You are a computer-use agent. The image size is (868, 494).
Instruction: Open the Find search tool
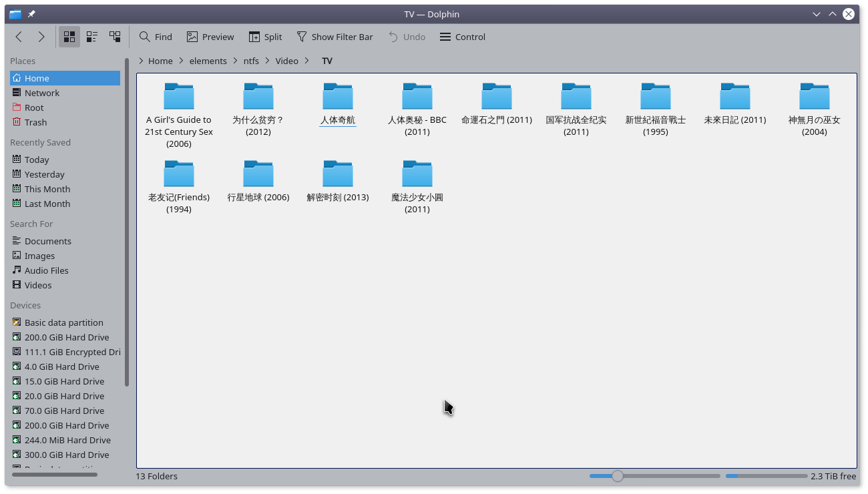[156, 37]
